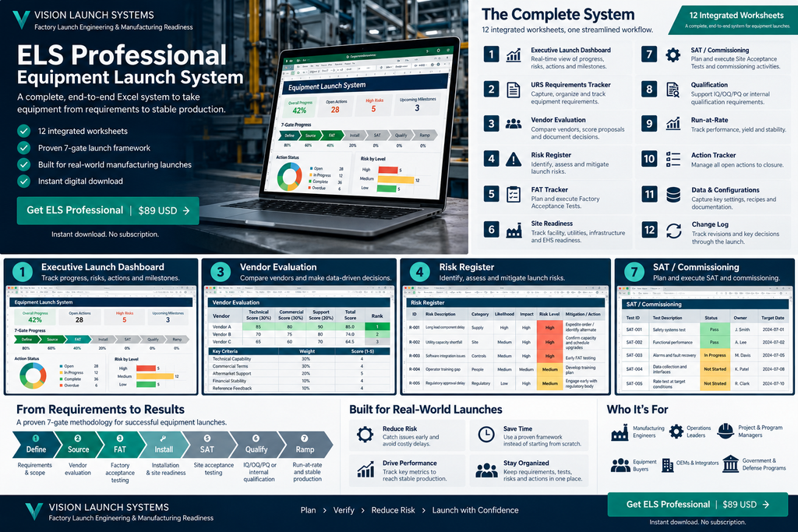Click the checkmark beside Instant digital download
This screenshot has height=532, width=798.
pos(24,181)
